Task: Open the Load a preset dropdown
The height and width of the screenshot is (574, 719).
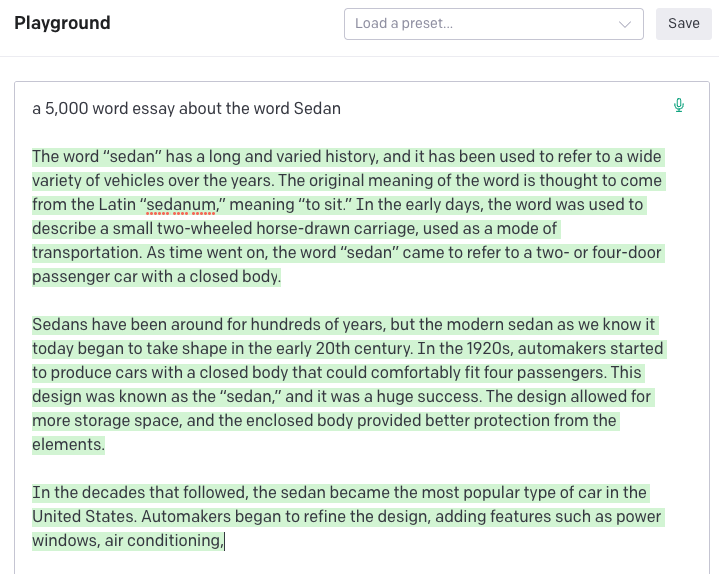Action: [493, 24]
